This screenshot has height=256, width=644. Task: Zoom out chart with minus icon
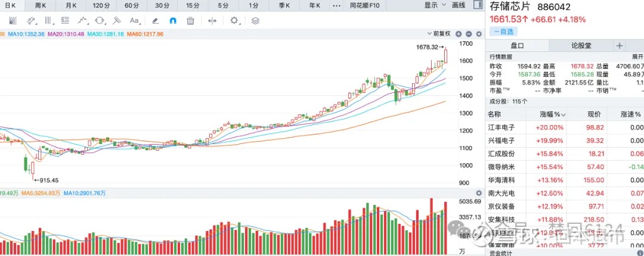point(469,33)
